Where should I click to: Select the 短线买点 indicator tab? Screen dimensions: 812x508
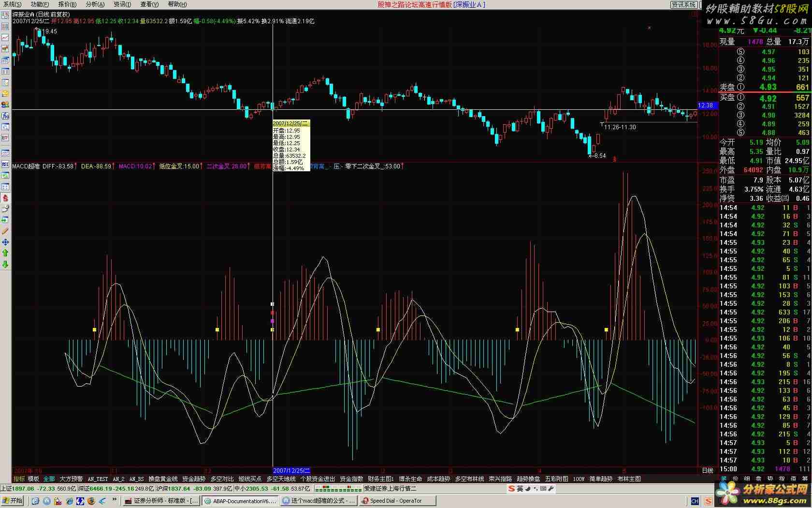(250, 479)
